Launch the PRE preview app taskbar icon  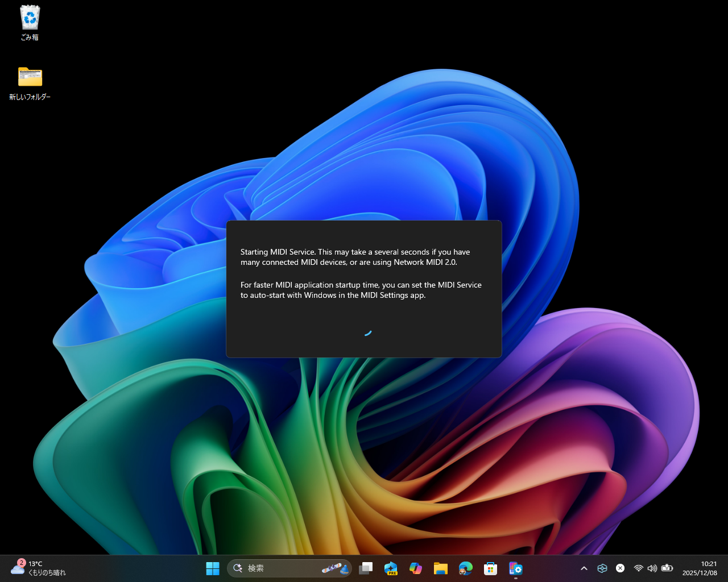(x=391, y=568)
